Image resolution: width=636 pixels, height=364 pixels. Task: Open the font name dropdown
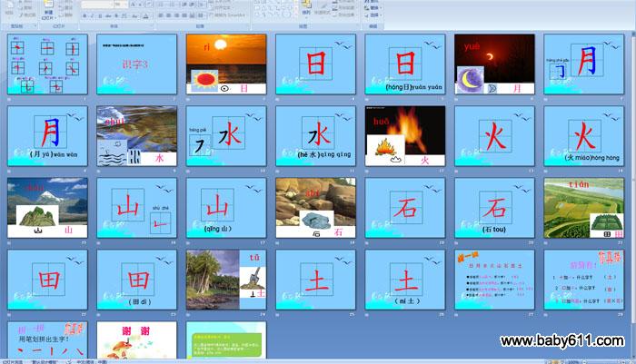tap(95, 5)
